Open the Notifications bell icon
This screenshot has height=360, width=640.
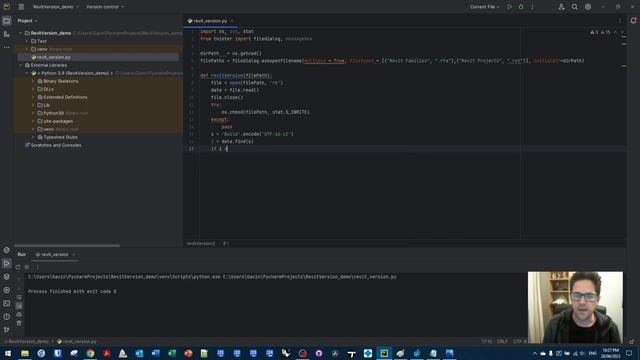[x=633, y=20]
